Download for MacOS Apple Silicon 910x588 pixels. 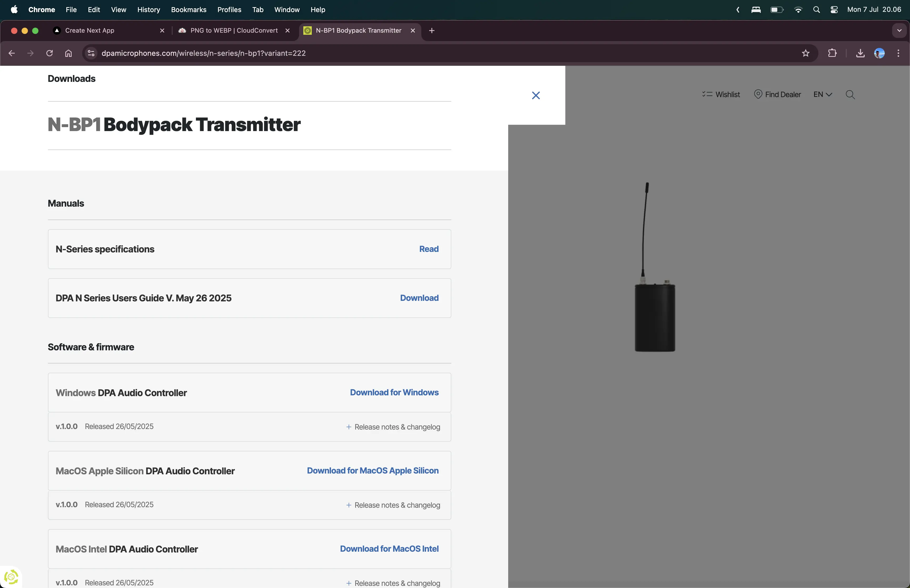pos(372,470)
